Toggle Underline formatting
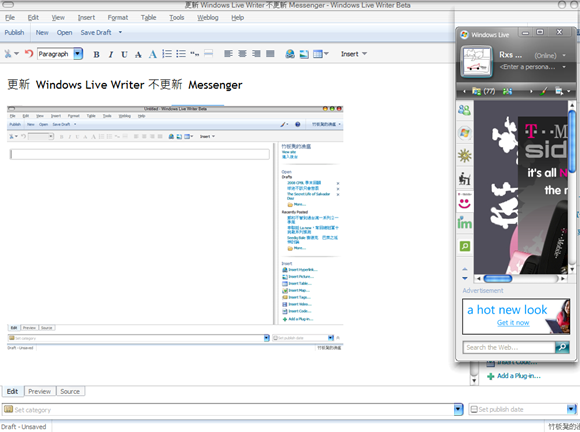580x432 pixels. coord(124,54)
